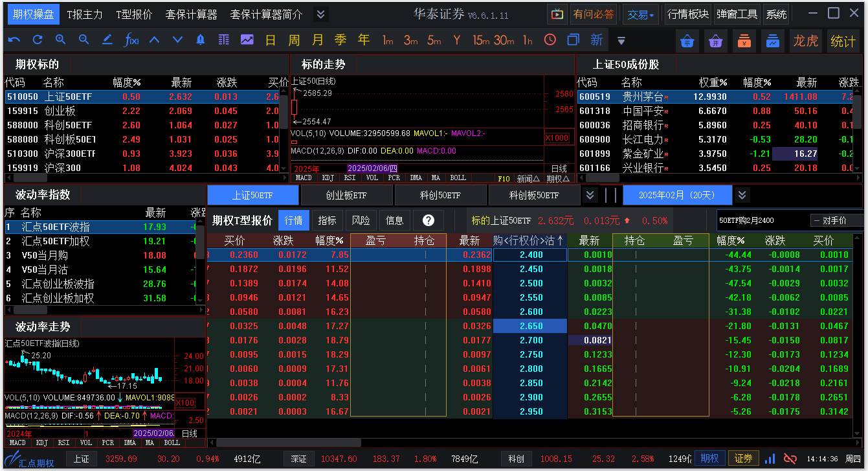868x471 pixels.
Task: Click the list table icon in toolbar
Action: [x=224, y=40]
